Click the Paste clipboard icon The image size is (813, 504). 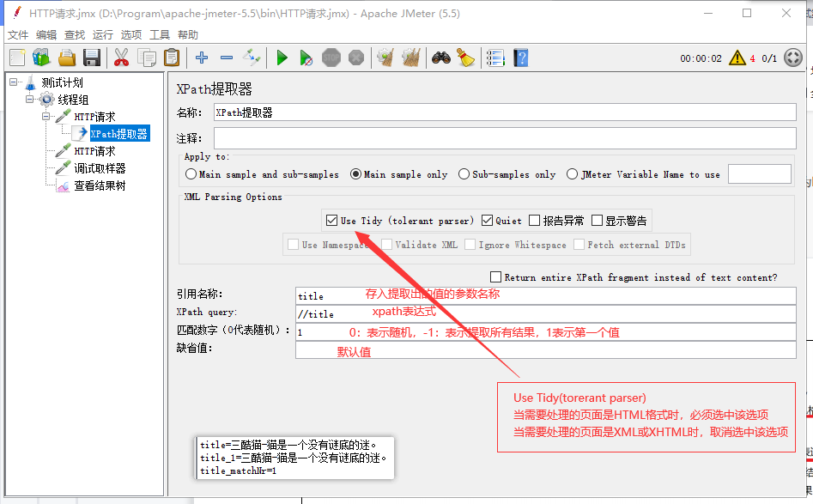(x=172, y=58)
